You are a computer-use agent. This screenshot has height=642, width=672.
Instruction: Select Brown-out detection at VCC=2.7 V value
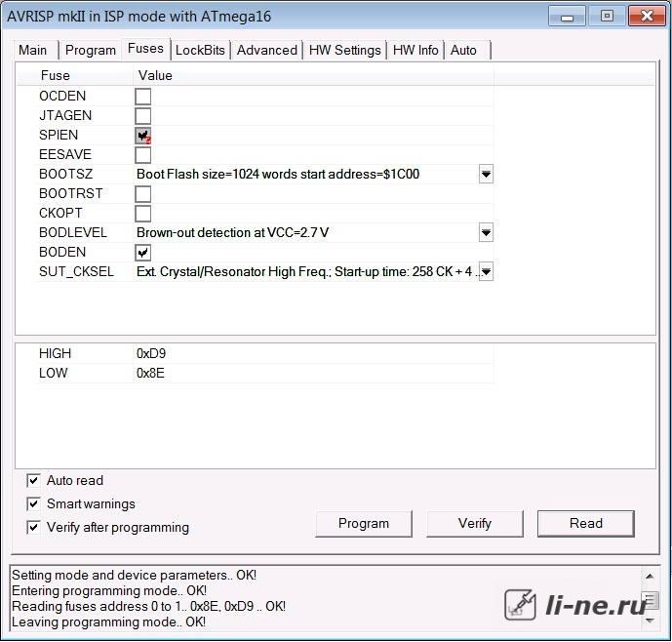[x=233, y=232]
